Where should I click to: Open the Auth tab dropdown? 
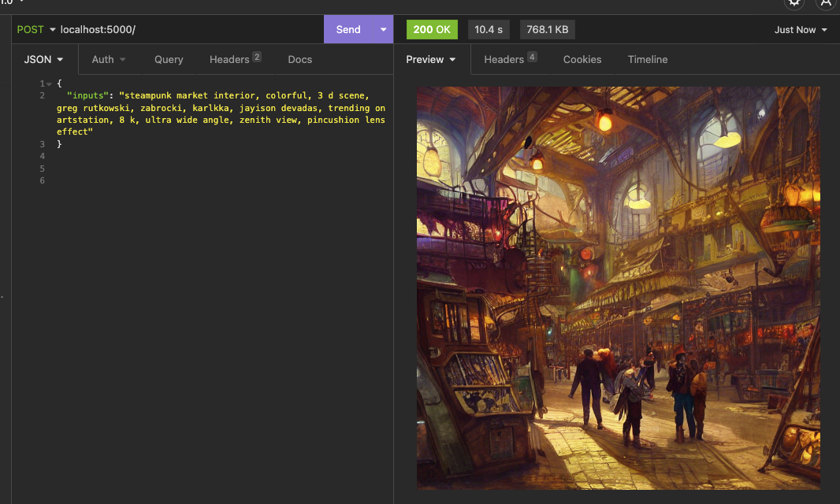pyautogui.click(x=109, y=59)
